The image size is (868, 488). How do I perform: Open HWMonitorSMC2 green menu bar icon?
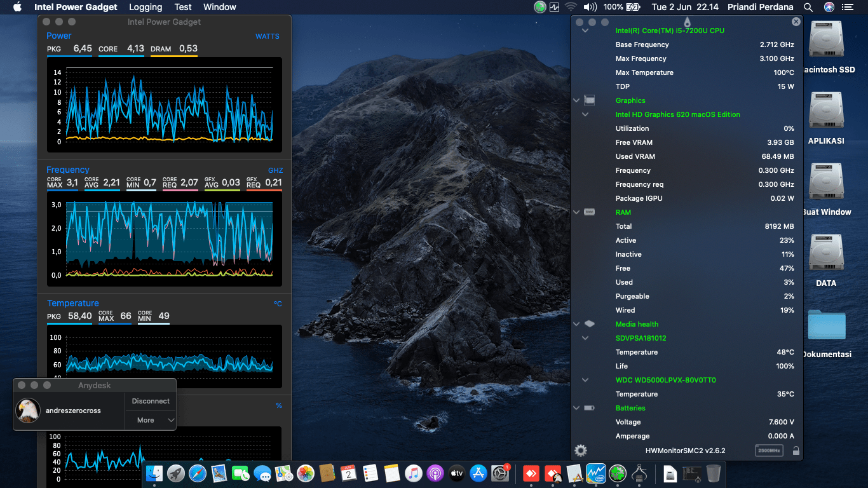(x=540, y=7)
